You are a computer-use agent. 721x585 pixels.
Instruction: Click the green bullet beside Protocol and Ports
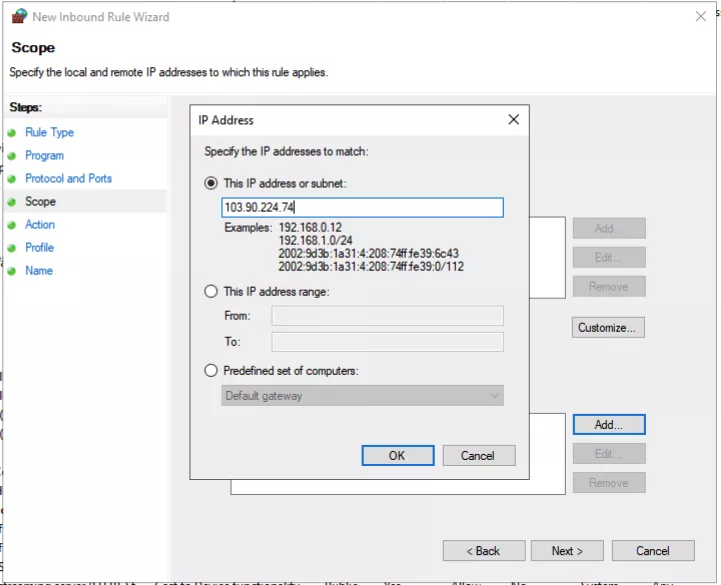coord(12,179)
